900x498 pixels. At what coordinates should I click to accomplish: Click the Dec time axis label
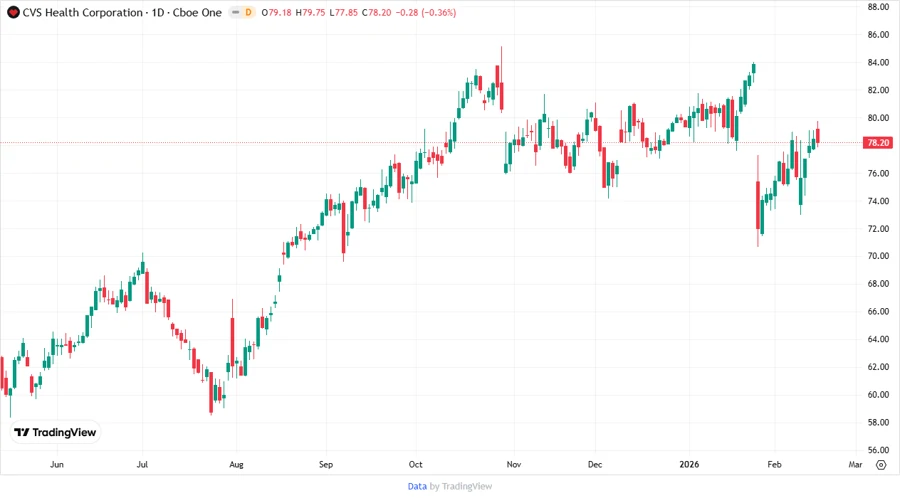coord(595,465)
